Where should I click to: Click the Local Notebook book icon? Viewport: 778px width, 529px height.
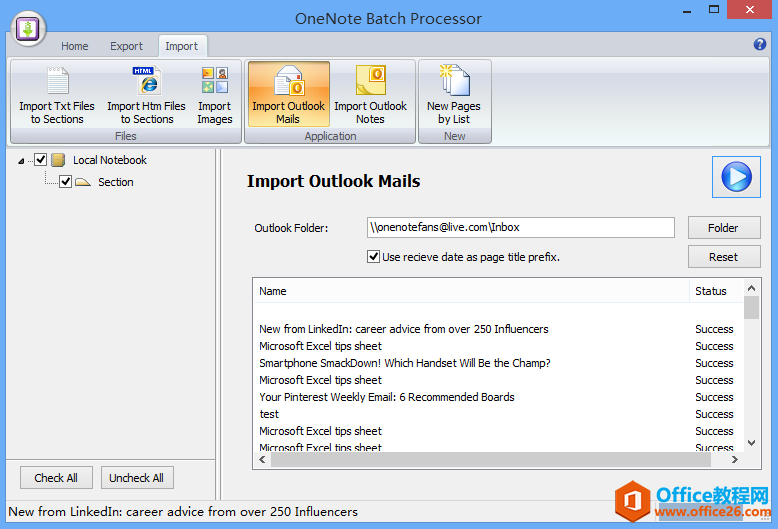click(x=59, y=160)
